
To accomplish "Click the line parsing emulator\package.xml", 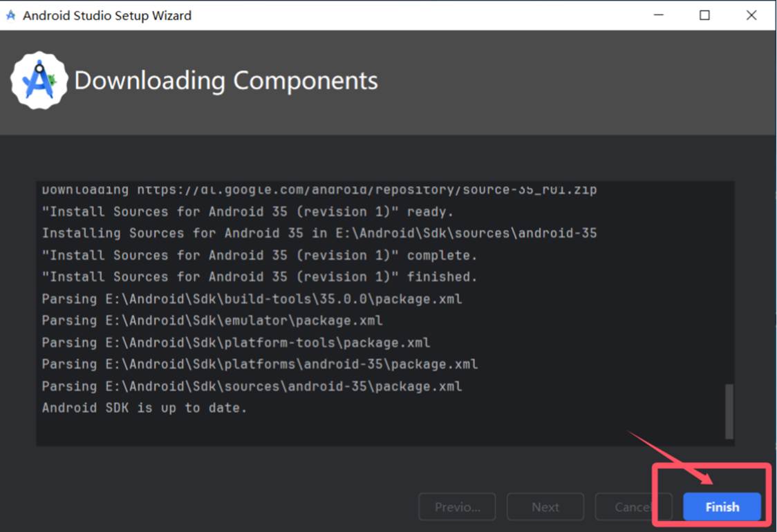I will pyautogui.click(x=212, y=321).
